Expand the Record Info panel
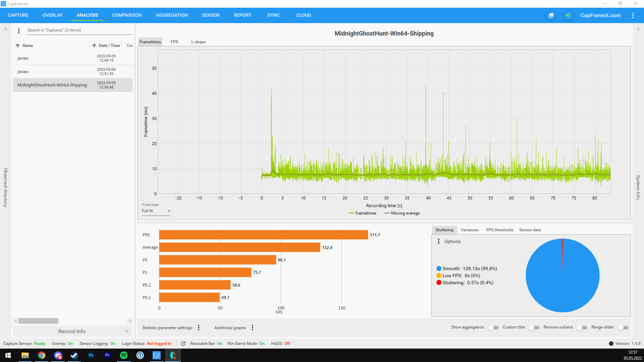This screenshot has width=644, height=362. [72, 331]
